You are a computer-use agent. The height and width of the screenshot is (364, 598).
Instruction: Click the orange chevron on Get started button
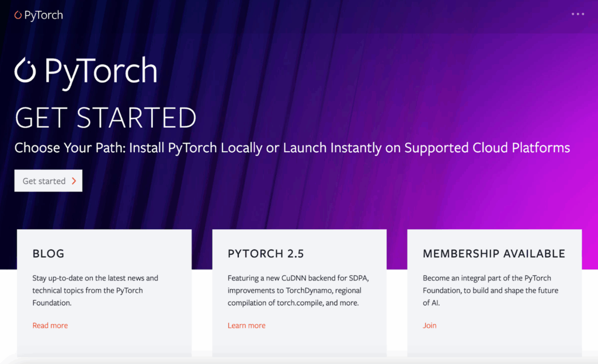74,181
